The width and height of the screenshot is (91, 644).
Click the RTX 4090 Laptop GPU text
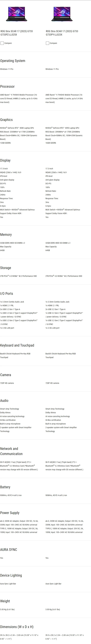coord(62,128)
